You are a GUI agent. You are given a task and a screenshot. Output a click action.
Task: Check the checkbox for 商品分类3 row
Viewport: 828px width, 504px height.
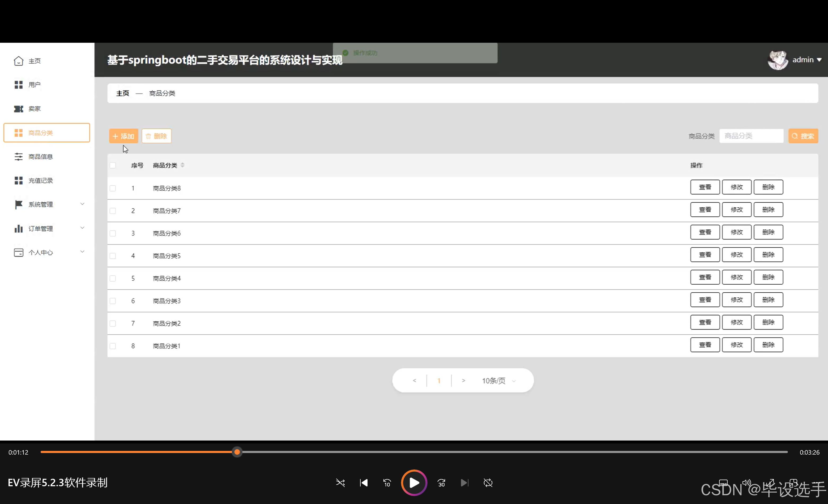tap(113, 301)
